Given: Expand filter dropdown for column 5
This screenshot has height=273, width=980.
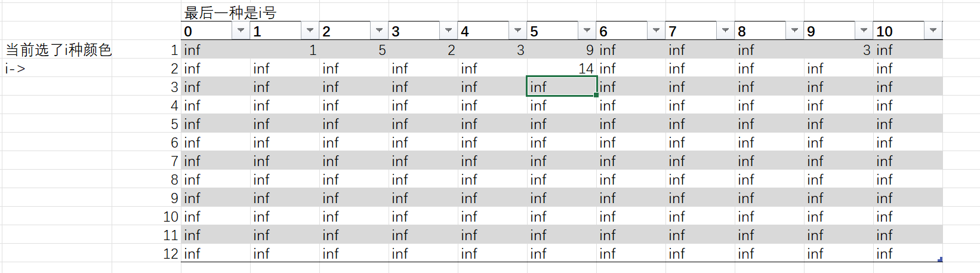Looking at the screenshot, I should click(x=587, y=30).
